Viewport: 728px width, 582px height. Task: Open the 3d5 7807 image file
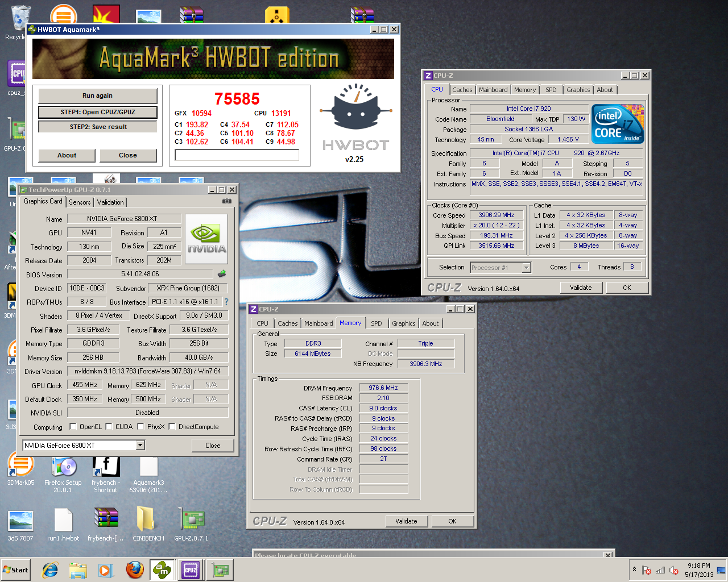20,524
